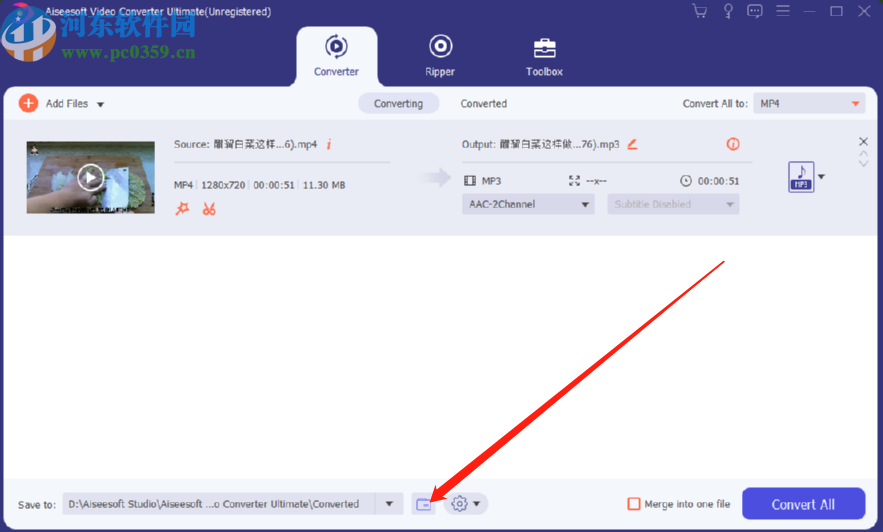The height and width of the screenshot is (532, 883).
Task: Show the Converted list
Action: [484, 104]
